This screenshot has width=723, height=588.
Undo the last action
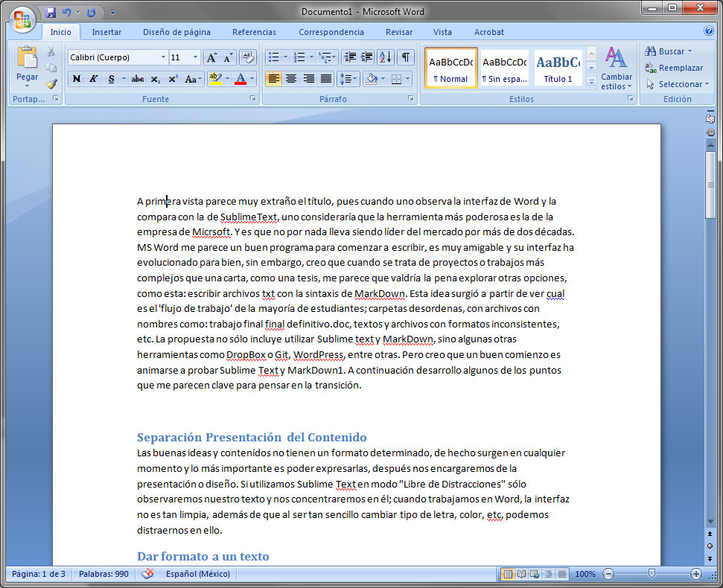click(x=67, y=13)
